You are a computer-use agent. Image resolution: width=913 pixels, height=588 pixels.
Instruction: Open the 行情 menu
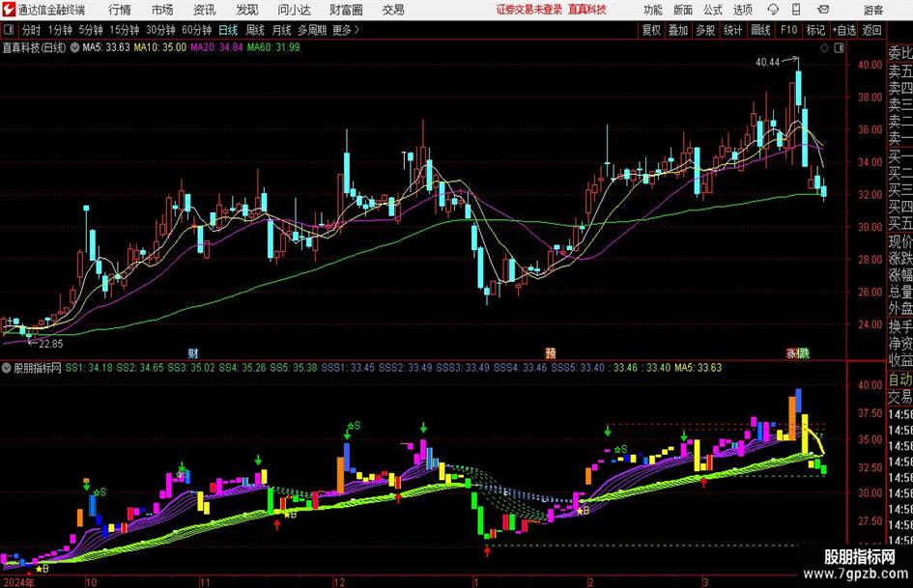pos(120,10)
